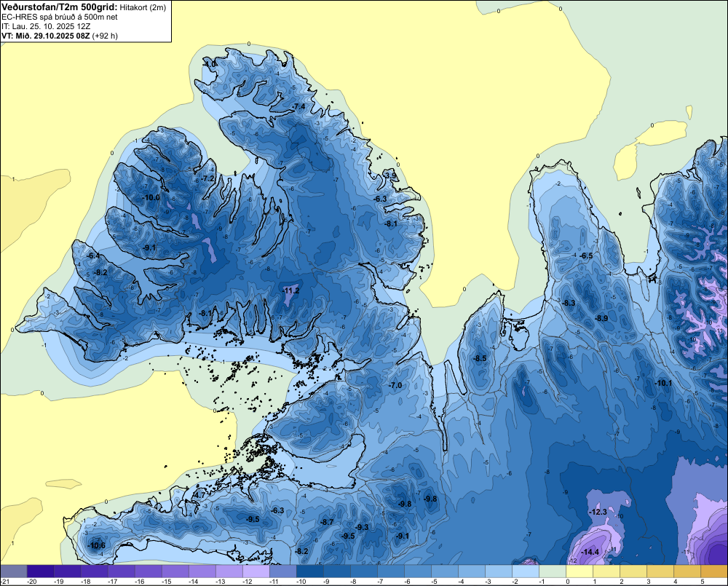Click the '(+92 h)' forecast offset text
Image resolution: width=728 pixels, height=586 pixels.
coord(106,36)
